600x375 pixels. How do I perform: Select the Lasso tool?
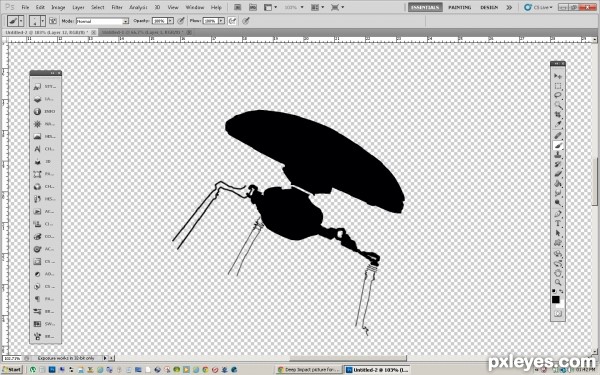(x=558, y=96)
